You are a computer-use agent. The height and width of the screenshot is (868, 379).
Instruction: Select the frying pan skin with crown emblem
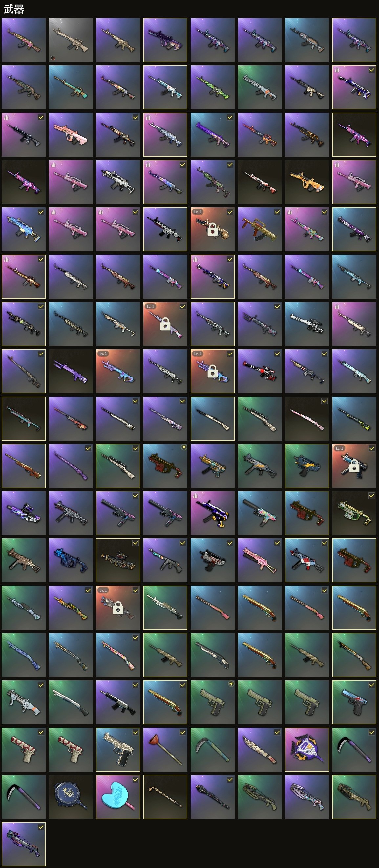[x=71, y=797]
